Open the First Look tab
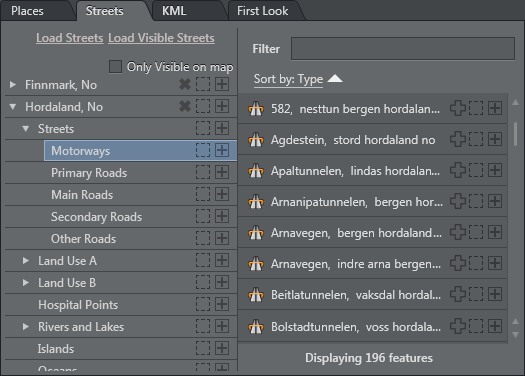Viewport: 525px width, 376px height. coord(262,11)
